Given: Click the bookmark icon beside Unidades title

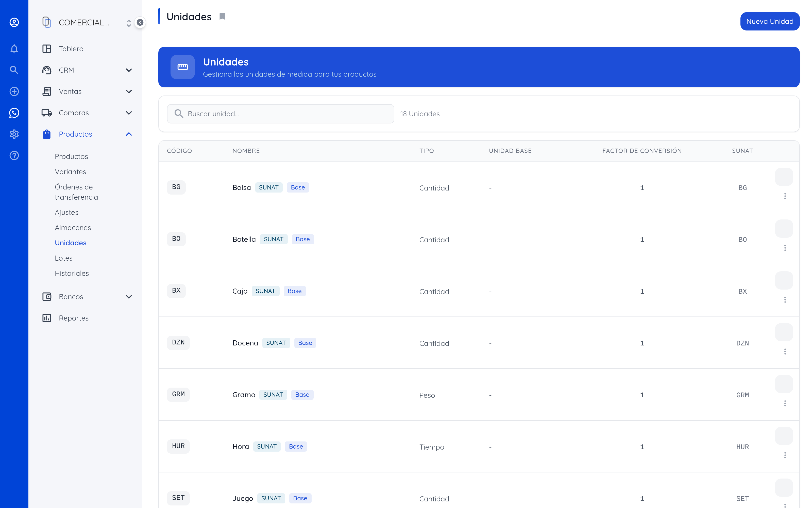Looking at the screenshot, I should click(x=222, y=17).
